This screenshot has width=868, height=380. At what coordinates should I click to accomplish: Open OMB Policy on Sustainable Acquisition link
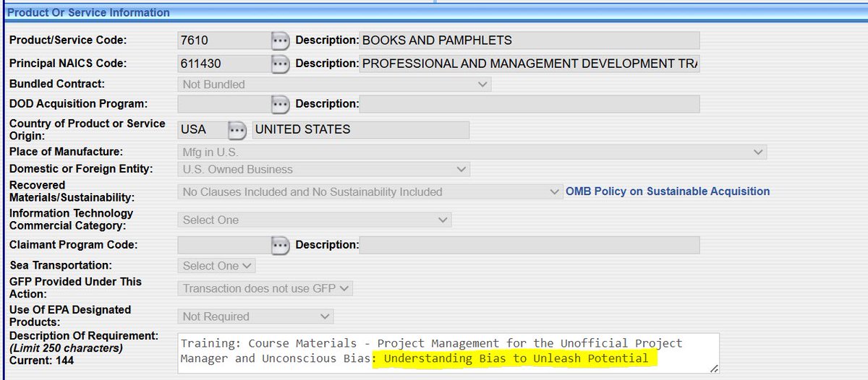[668, 191]
